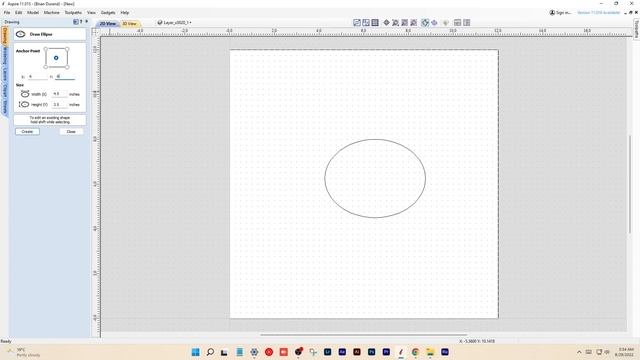The height and width of the screenshot is (360, 640).
Task: Open the Machine menu
Action: click(52, 13)
